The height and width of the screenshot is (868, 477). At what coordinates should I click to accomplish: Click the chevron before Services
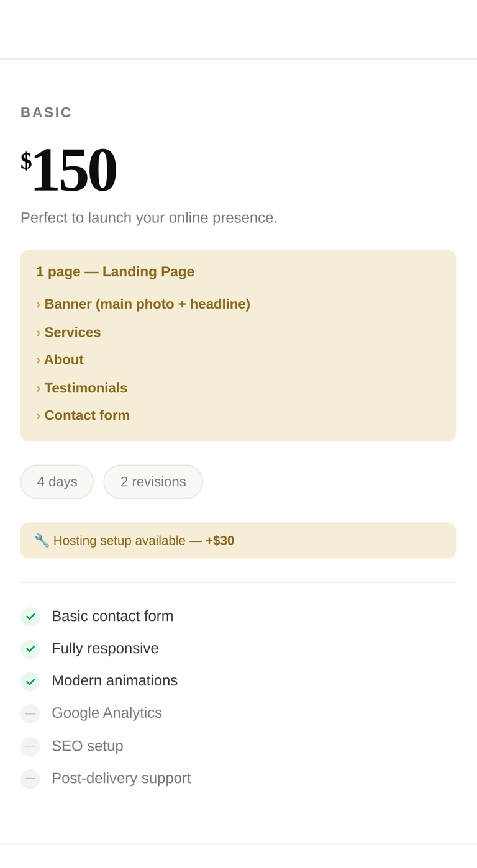(x=39, y=333)
